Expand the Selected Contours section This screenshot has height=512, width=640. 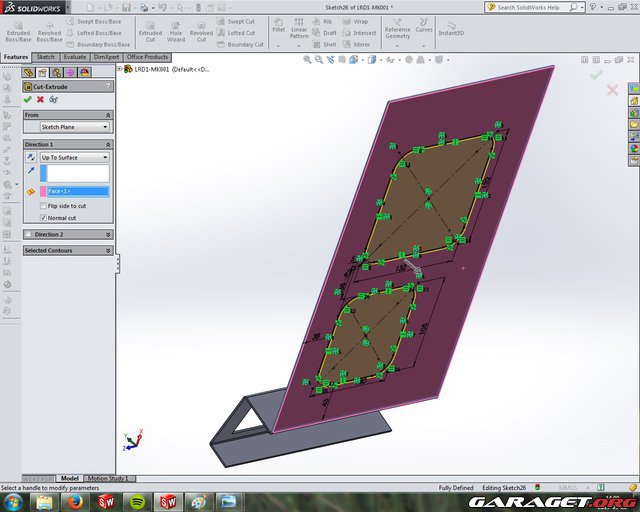click(x=107, y=250)
